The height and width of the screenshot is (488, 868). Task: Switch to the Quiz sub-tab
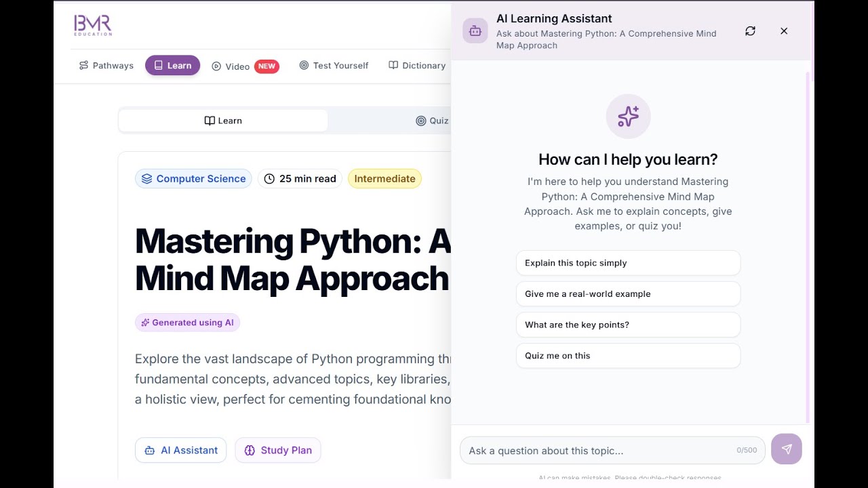click(x=432, y=121)
